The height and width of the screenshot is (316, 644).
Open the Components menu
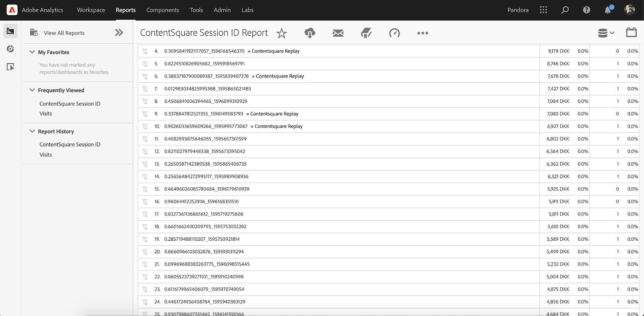pyautogui.click(x=163, y=10)
